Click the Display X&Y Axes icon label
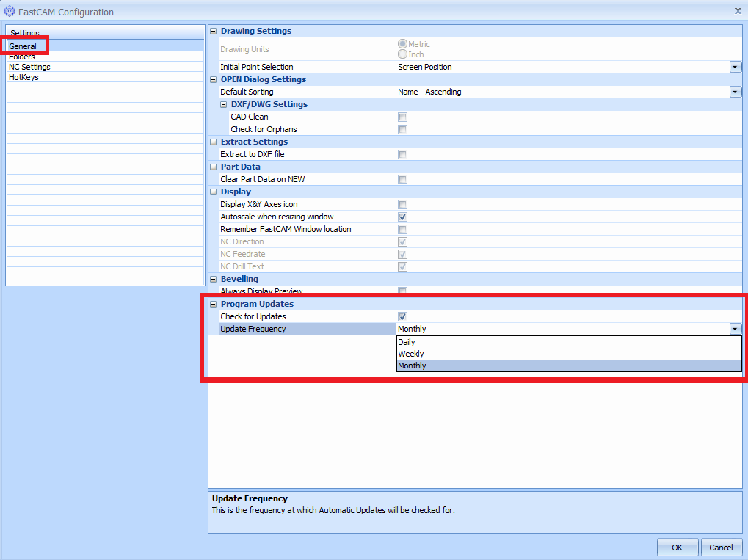 258,204
